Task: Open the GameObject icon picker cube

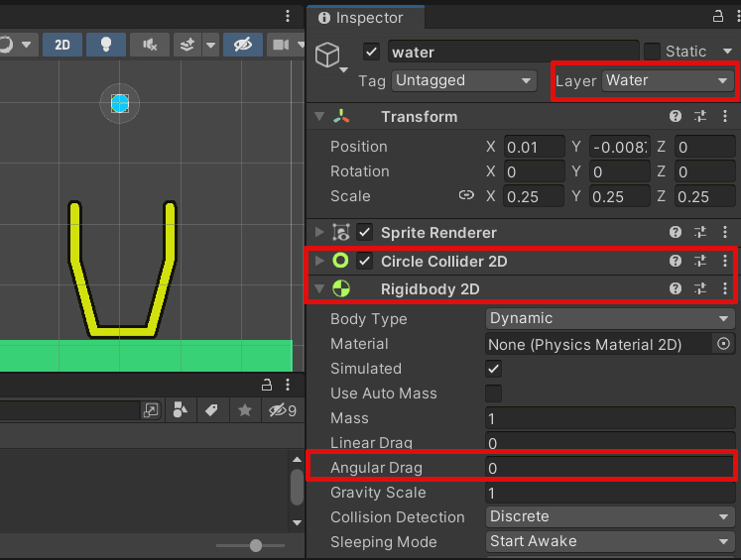Action: (x=327, y=55)
